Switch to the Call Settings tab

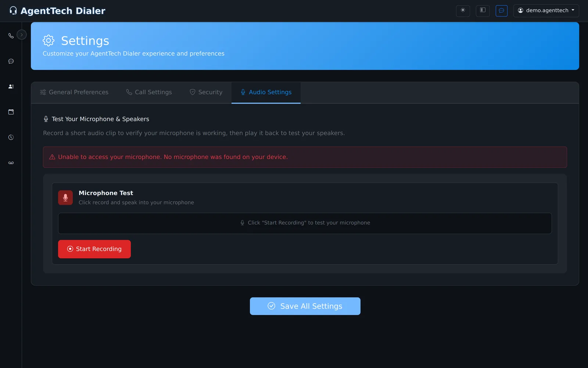pos(149,92)
